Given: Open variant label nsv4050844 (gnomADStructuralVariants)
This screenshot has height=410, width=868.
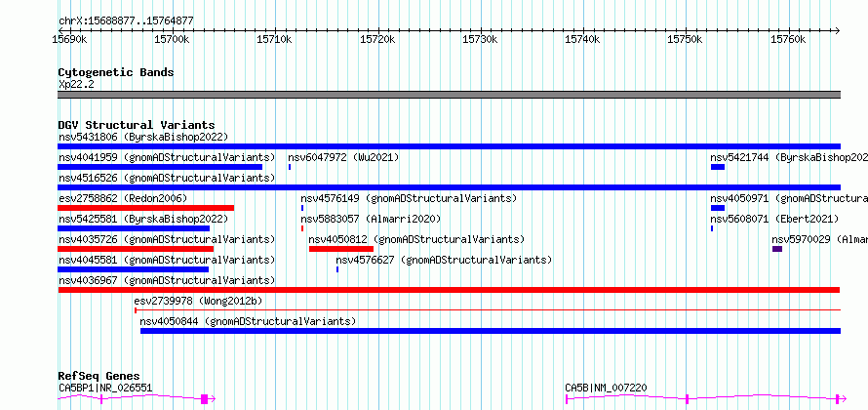Looking at the screenshot, I should [248, 321].
